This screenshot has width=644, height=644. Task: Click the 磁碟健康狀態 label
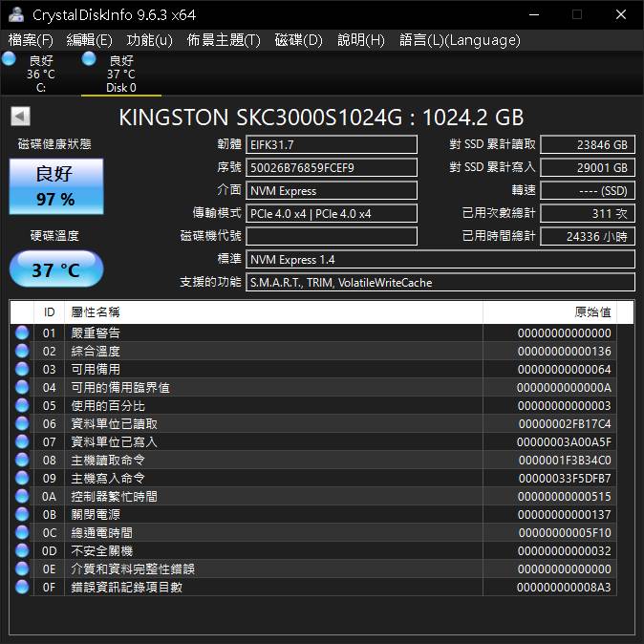[x=54, y=143]
